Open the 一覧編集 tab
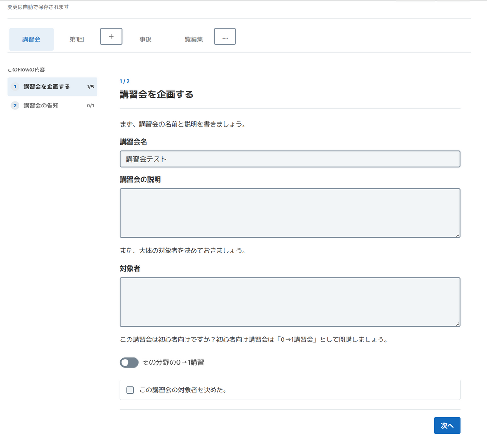Image resolution: width=487 pixels, height=448 pixels. 191,39
